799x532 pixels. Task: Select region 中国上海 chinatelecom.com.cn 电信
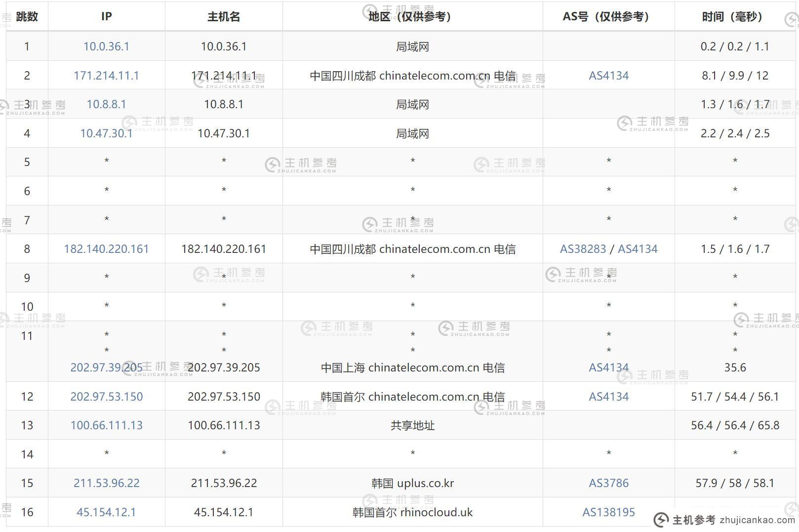(x=412, y=368)
